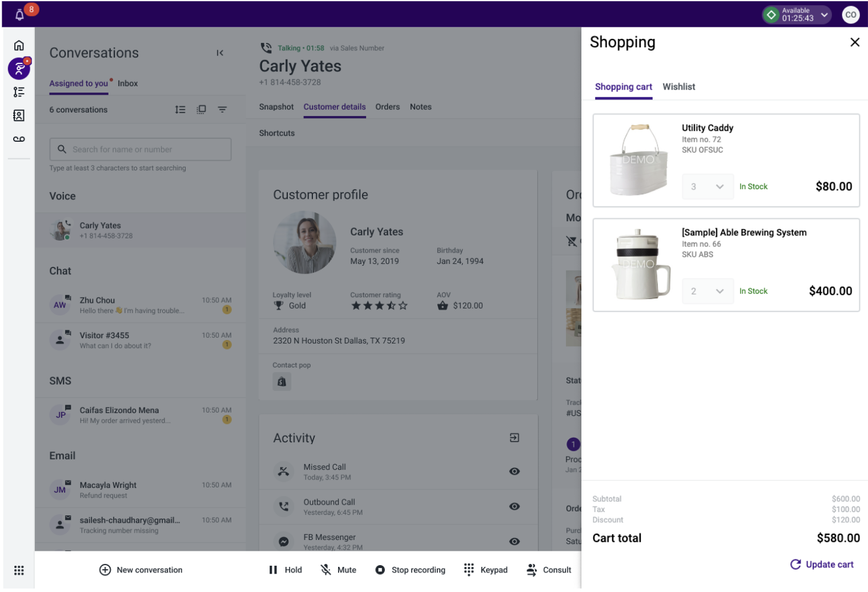Click phone number +1 814-458-3728 under name
Image resolution: width=868 pixels, height=592 pixels.
[x=290, y=82]
